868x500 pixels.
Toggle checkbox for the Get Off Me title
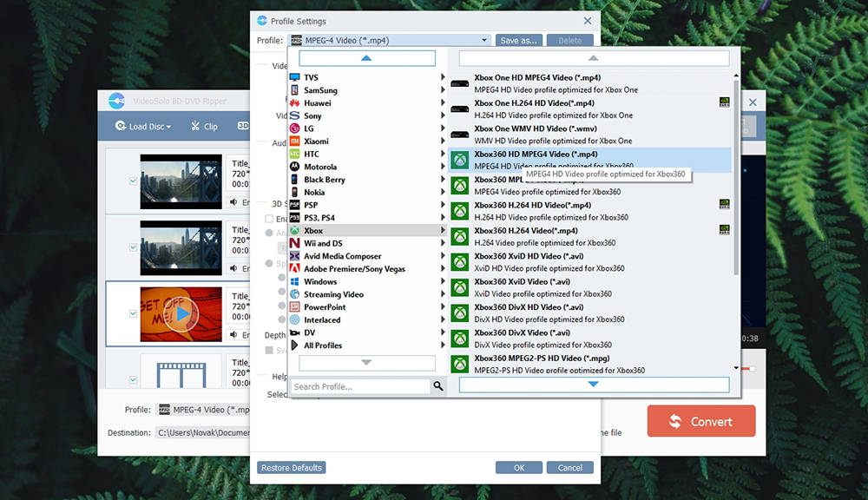133,314
